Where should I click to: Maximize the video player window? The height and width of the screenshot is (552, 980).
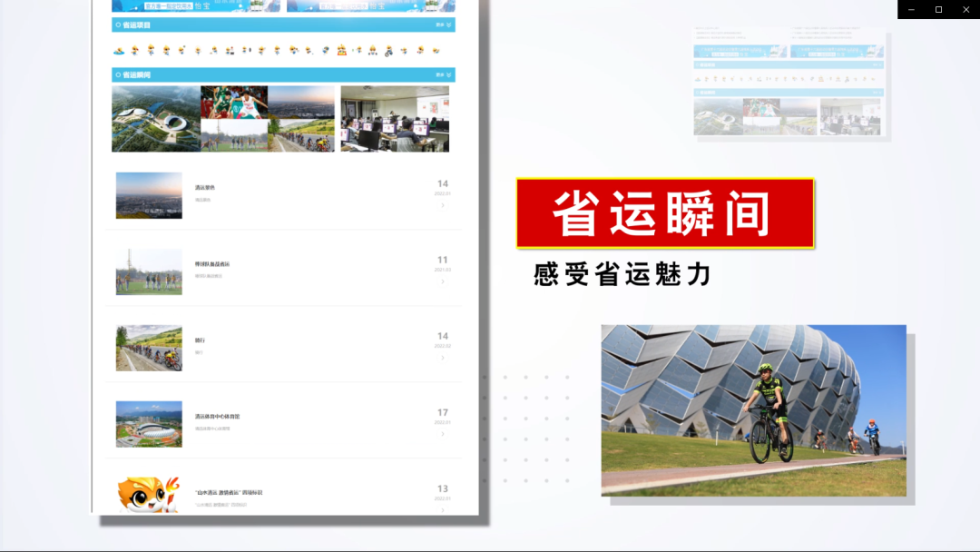[x=938, y=9]
